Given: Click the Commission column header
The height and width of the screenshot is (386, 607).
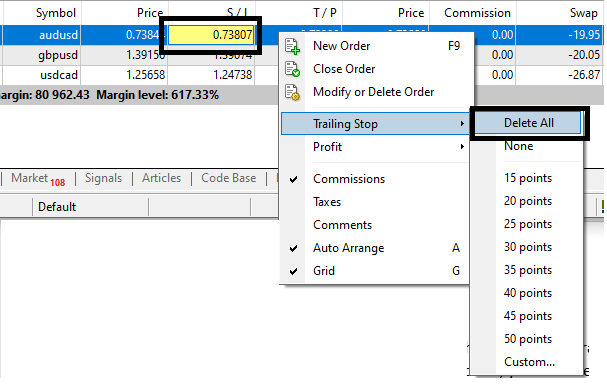Looking at the screenshot, I should coord(477,13).
